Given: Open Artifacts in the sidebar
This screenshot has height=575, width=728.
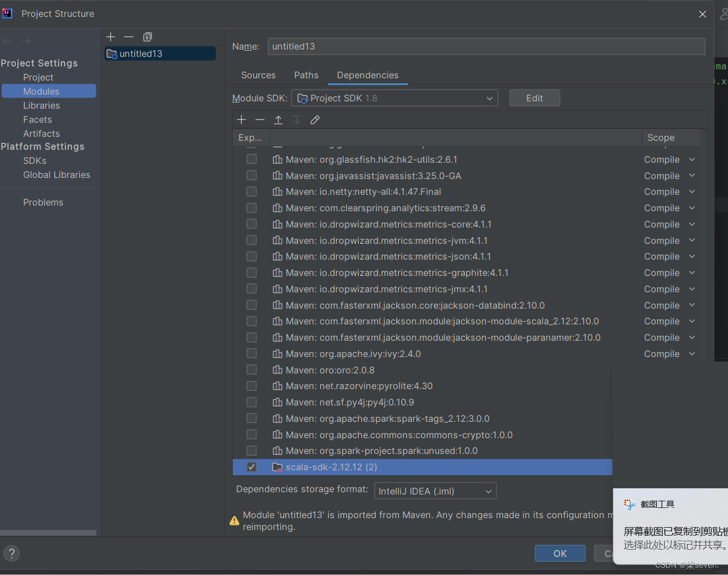Looking at the screenshot, I should pyautogui.click(x=41, y=133).
